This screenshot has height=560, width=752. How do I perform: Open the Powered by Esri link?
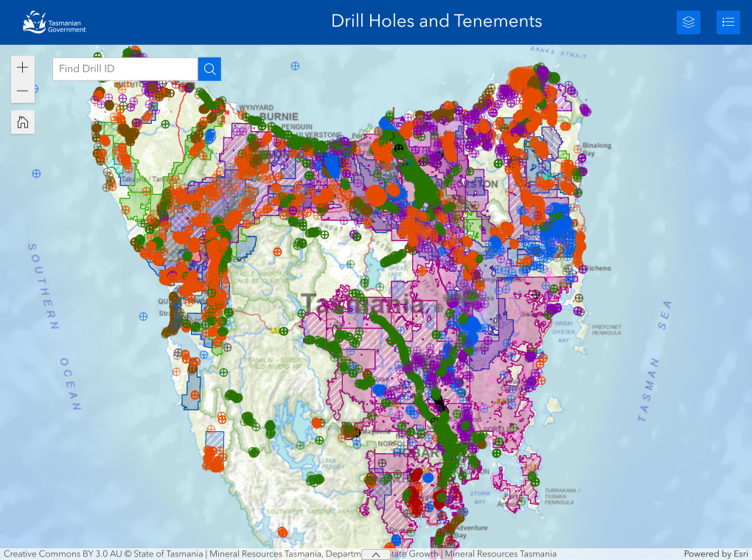715,554
